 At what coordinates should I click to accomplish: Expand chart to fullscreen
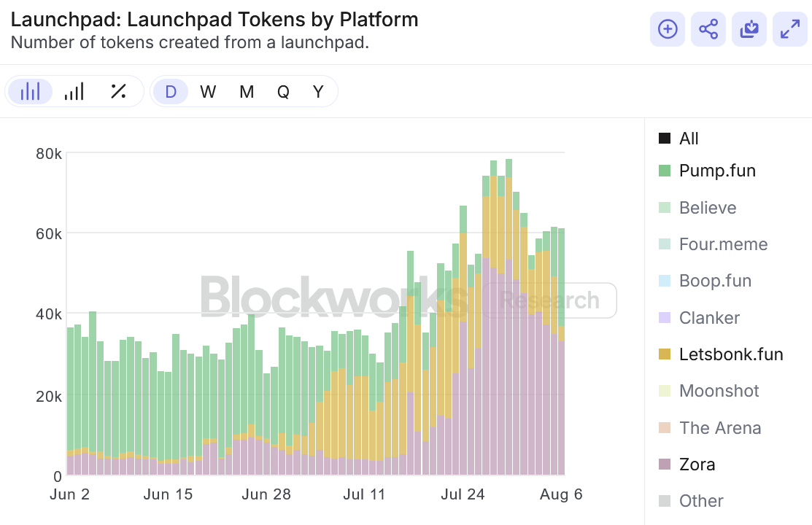pyautogui.click(x=790, y=29)
